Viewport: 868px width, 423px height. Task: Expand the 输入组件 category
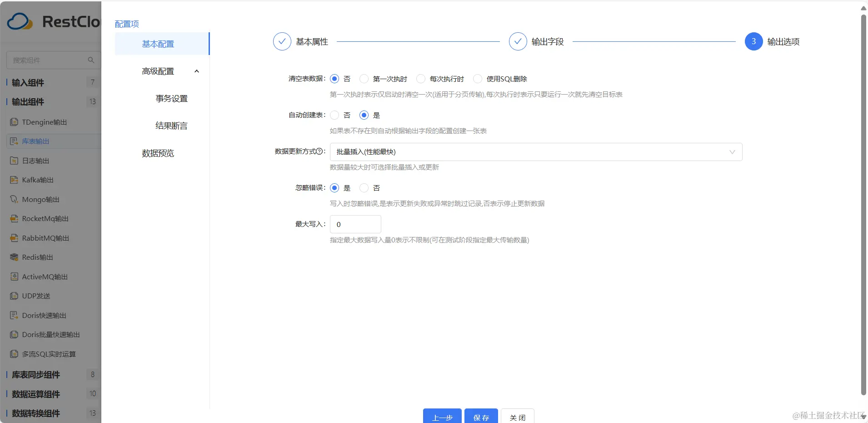pyautogui.click(x=28, y=82)
